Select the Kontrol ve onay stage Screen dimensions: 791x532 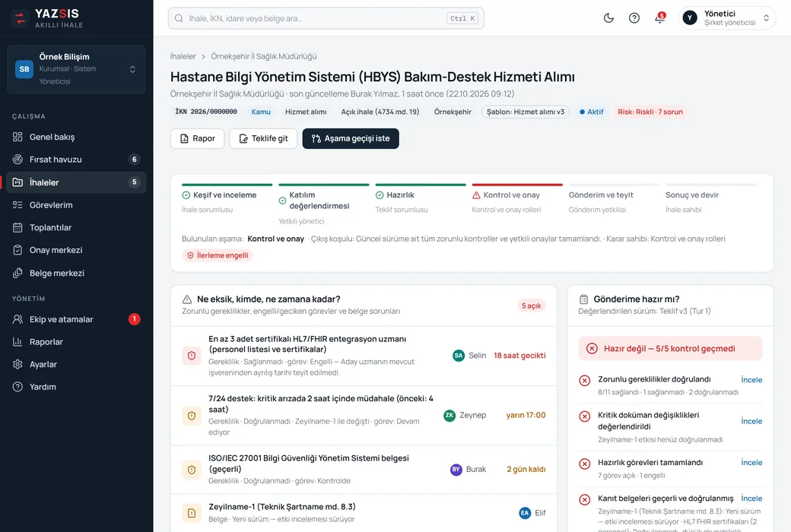click(517, 199)
